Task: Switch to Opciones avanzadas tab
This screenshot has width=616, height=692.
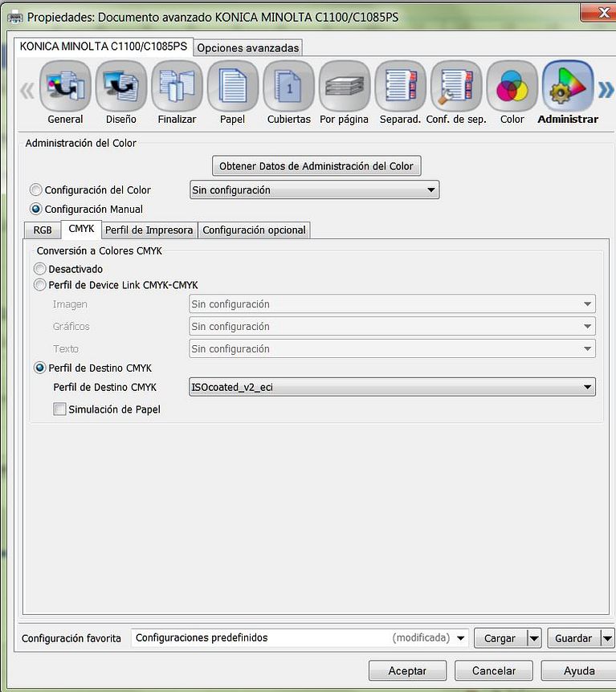Action: (247, 47)
